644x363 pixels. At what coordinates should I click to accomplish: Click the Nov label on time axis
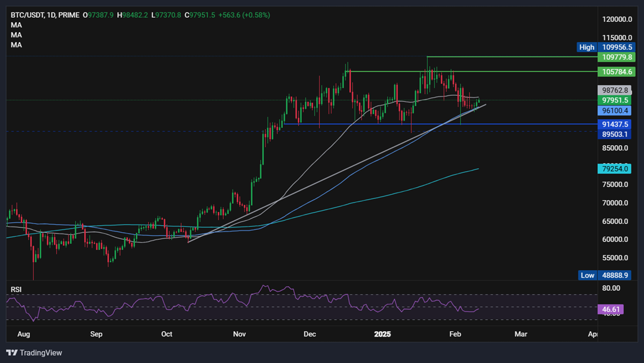tap(240, 334)
